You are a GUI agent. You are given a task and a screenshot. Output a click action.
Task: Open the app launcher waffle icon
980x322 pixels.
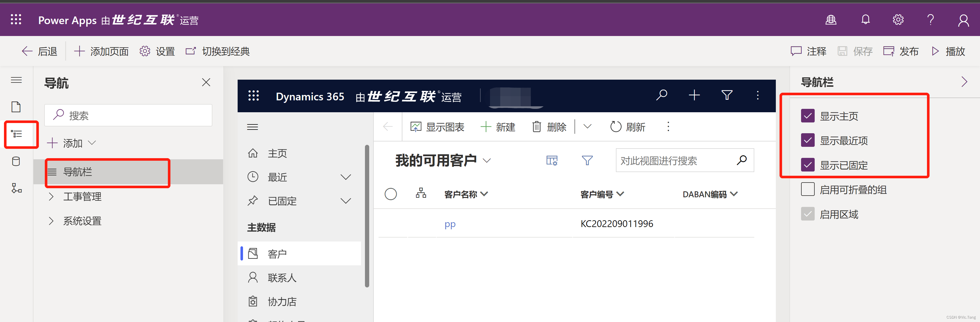click(x=16, y=20)
